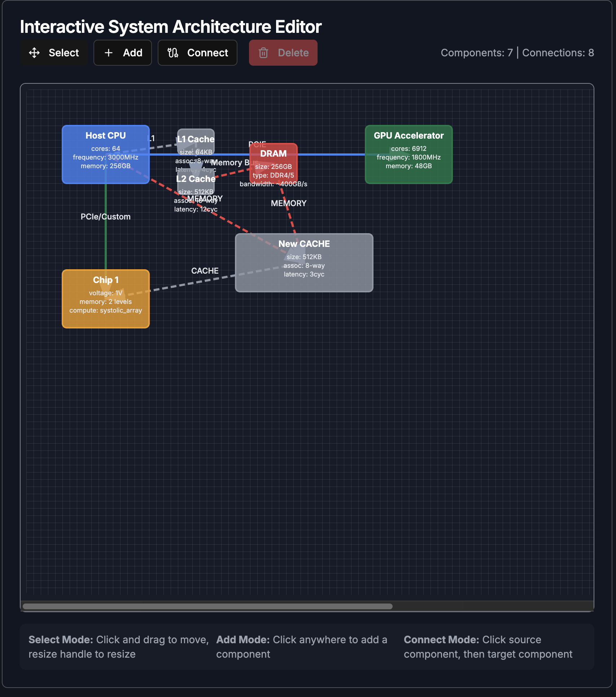
Task: Click the Delete button
Action: (283, 53)
